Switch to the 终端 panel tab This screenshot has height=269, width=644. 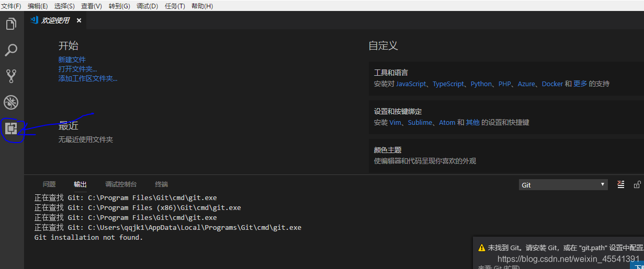(x=162, y=184)
